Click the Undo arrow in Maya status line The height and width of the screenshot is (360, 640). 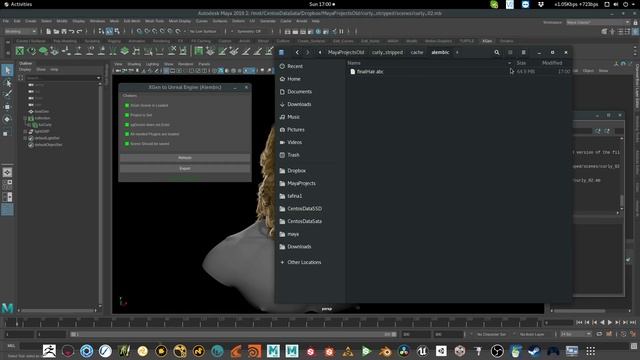[x=71, y=31]
